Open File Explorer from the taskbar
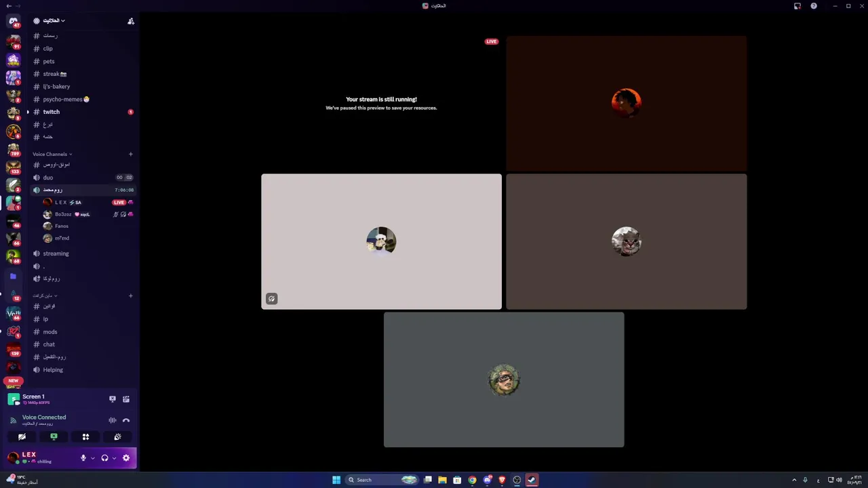Screen dimensions: 868x488 click(x=442, y=480)
